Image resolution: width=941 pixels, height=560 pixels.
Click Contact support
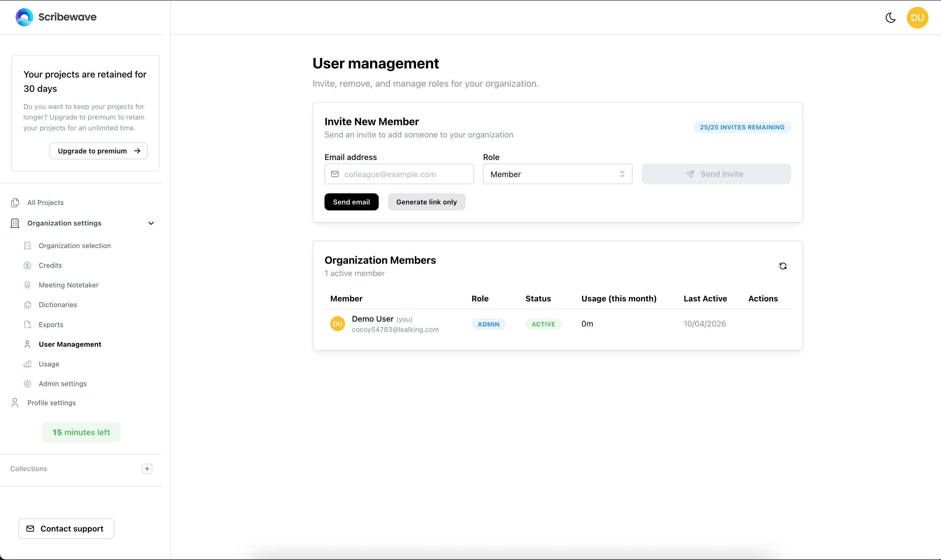66,528
